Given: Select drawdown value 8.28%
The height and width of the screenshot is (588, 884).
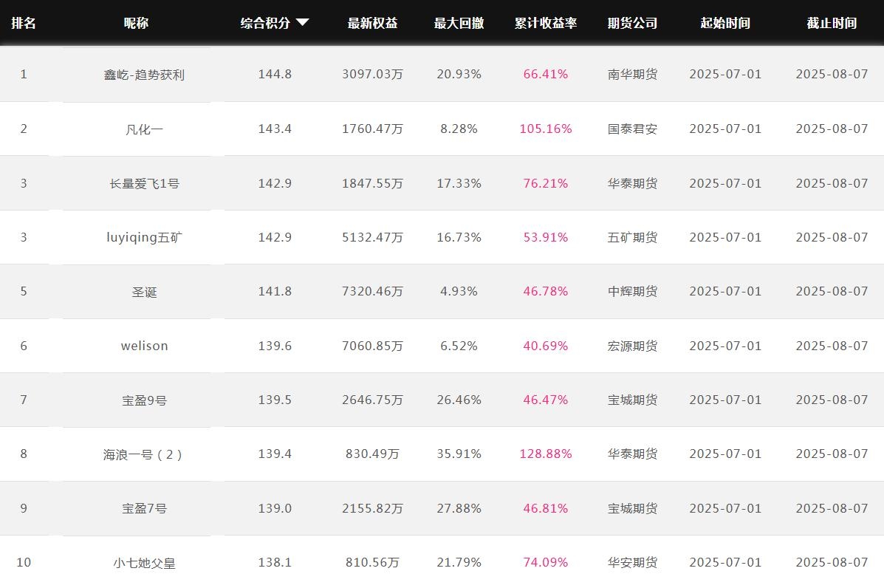Looking at the screenshot, I should pyautogui.click(x=459, y=129).
